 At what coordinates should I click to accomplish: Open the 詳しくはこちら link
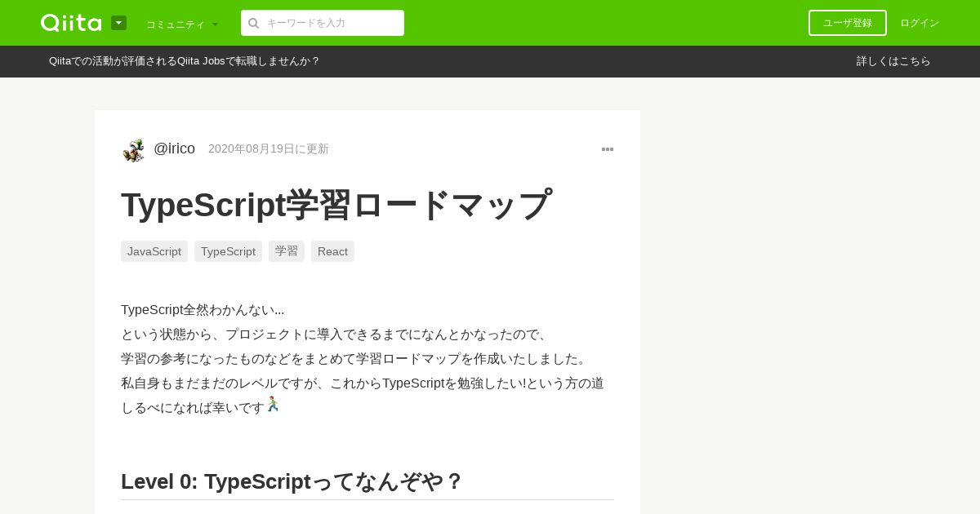pos(893,61)
